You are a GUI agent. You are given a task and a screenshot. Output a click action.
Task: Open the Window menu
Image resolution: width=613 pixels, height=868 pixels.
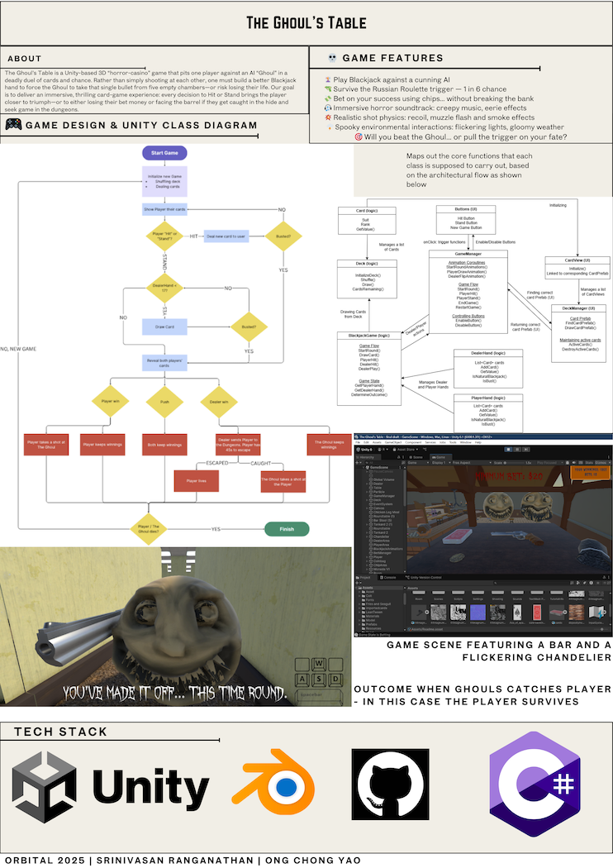pos(465,442)
